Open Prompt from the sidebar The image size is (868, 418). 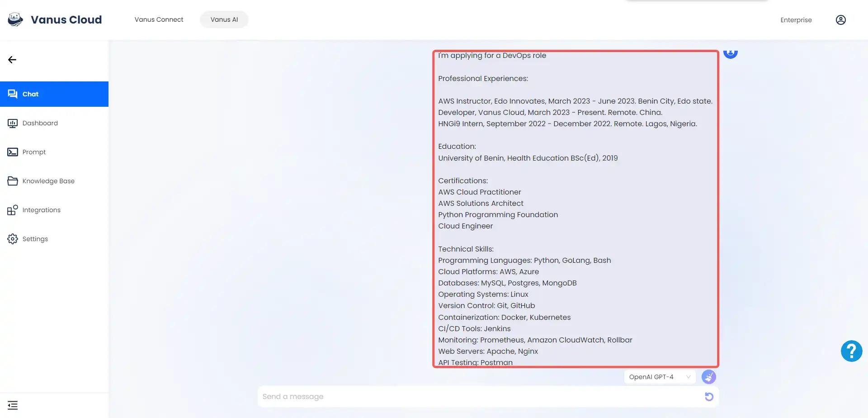(x=54, y=152)
